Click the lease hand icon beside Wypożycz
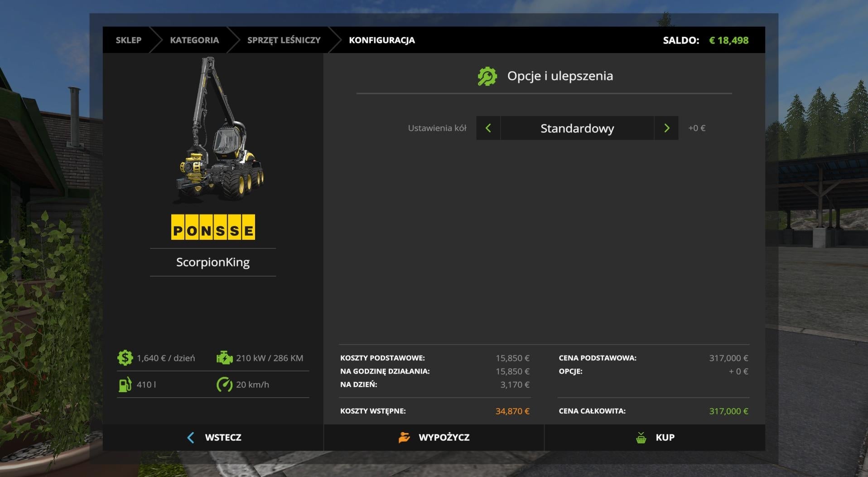This screenshot has height=477, width=868. tap(404, 438)
